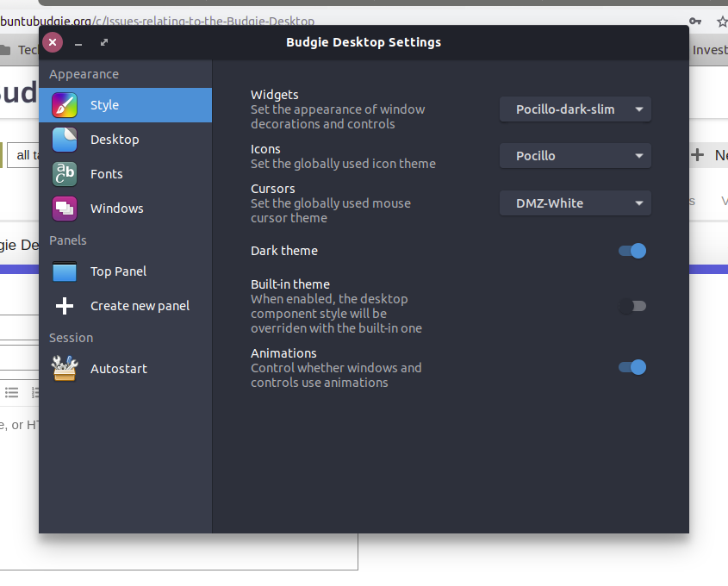Go to the Autostart section label

119,369
